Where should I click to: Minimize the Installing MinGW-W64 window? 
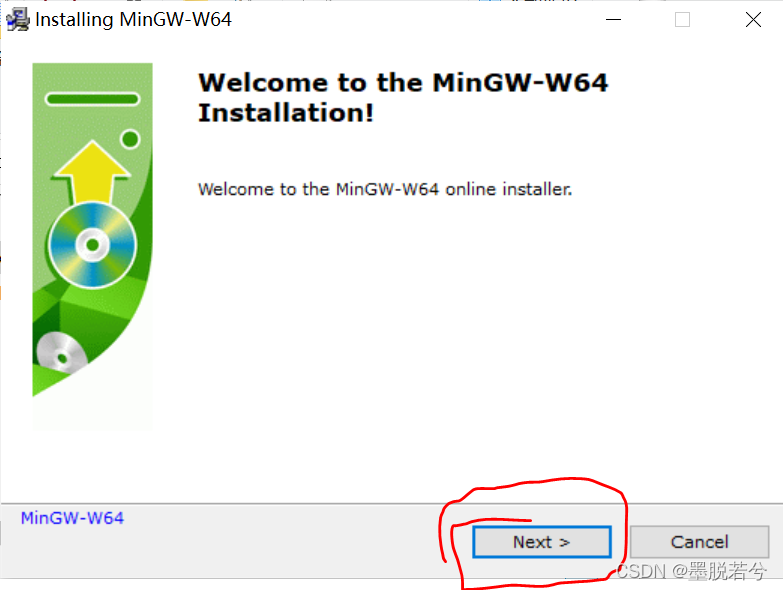(x=613, y=19)
